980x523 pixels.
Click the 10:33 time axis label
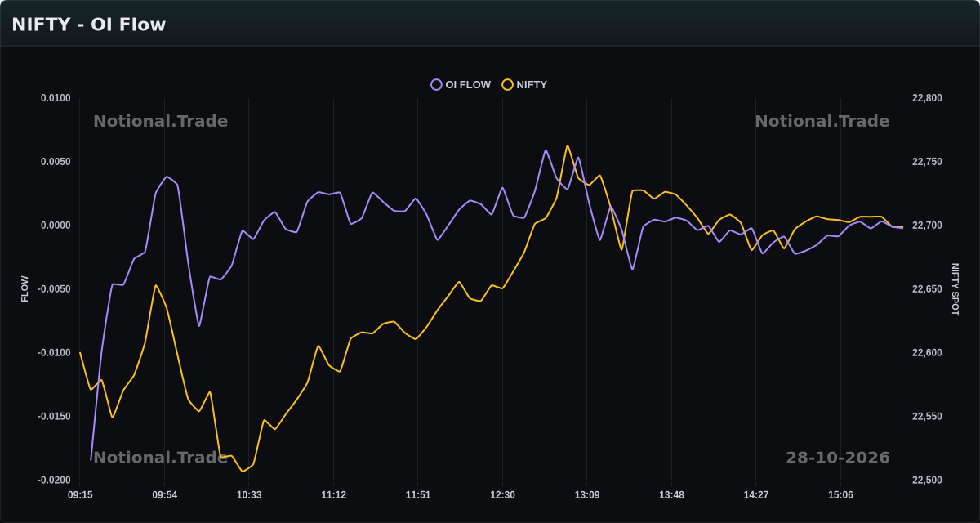pyautogui.click(x=249, y=495)
